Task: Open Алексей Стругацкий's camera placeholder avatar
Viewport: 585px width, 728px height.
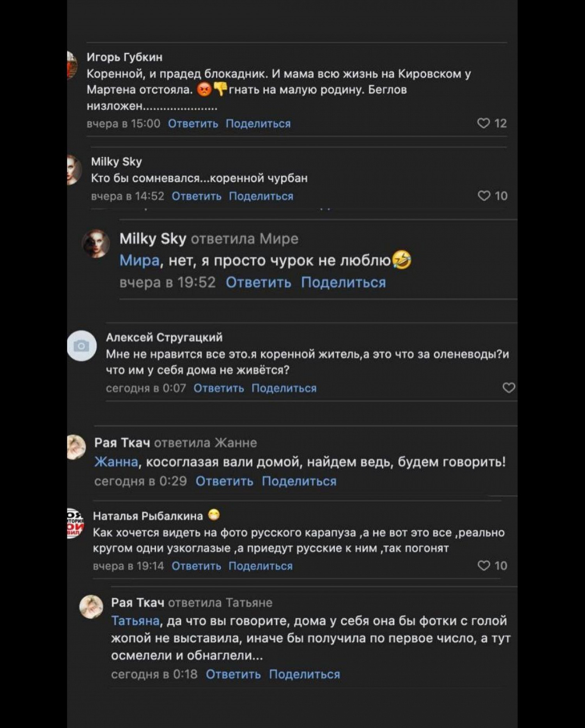Action: click(x=82, y=346)
